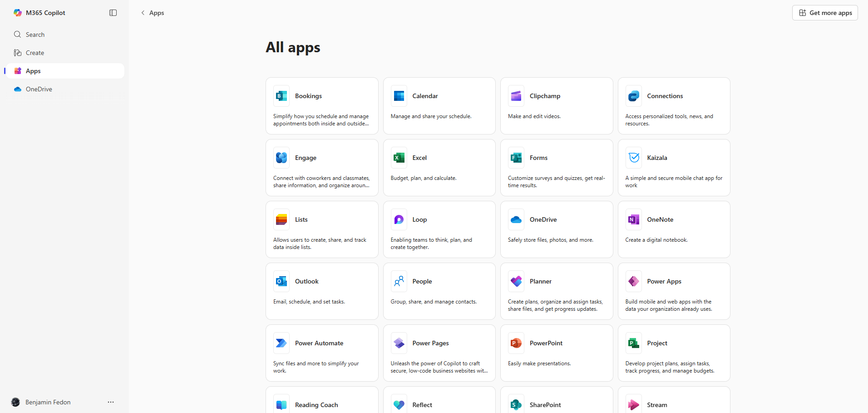Viewport: 868px width, 413px height.
Task: Click the Power Apps description text
Action: 669,305
